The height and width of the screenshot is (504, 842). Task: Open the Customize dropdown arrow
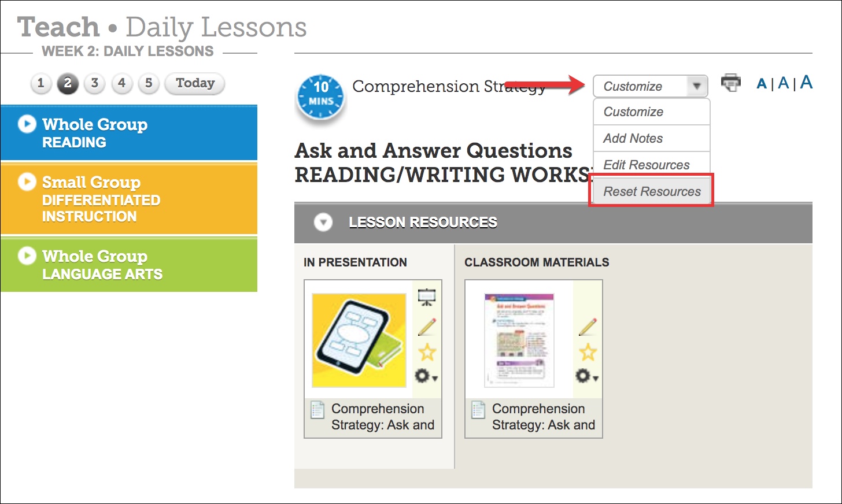(x=697, y=87)
